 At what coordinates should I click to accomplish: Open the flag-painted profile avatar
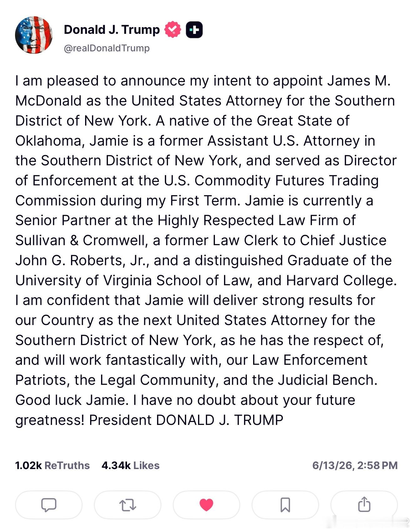pyautogui.click(x=34, y=35)
